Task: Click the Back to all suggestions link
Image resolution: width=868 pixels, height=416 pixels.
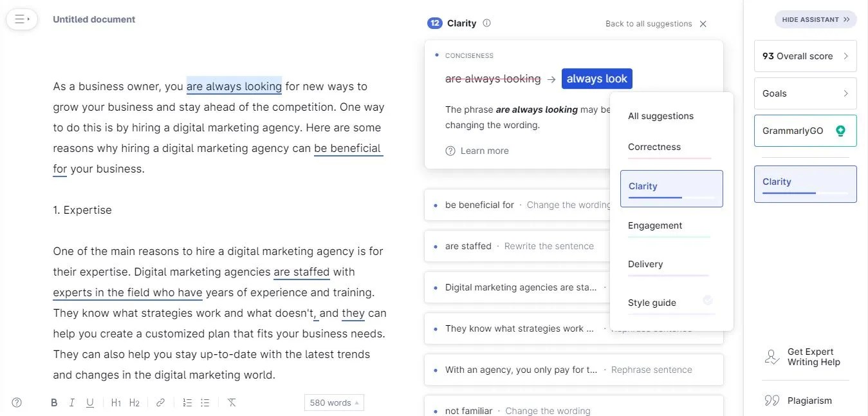Action: (647, 23)
